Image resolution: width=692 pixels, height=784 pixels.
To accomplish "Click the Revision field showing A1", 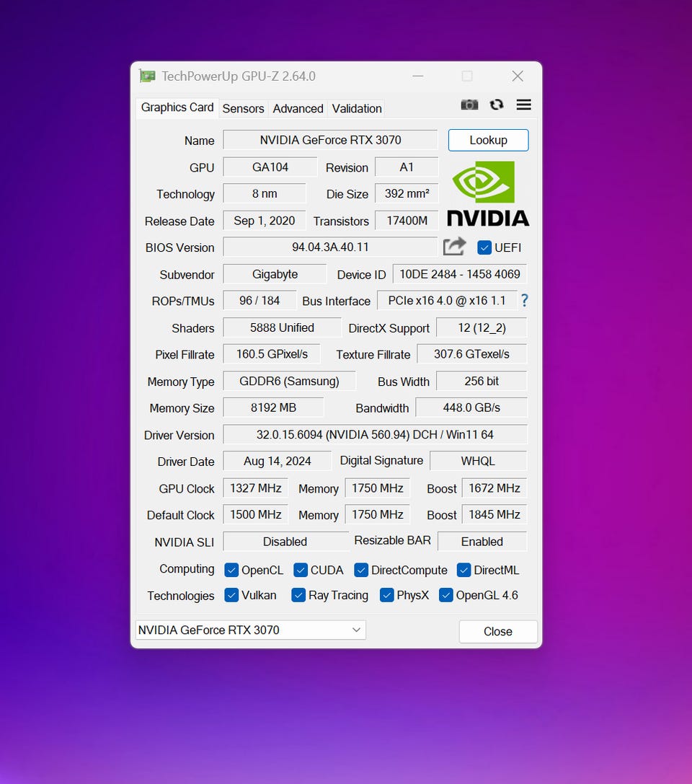I will [x=407, y=167].
